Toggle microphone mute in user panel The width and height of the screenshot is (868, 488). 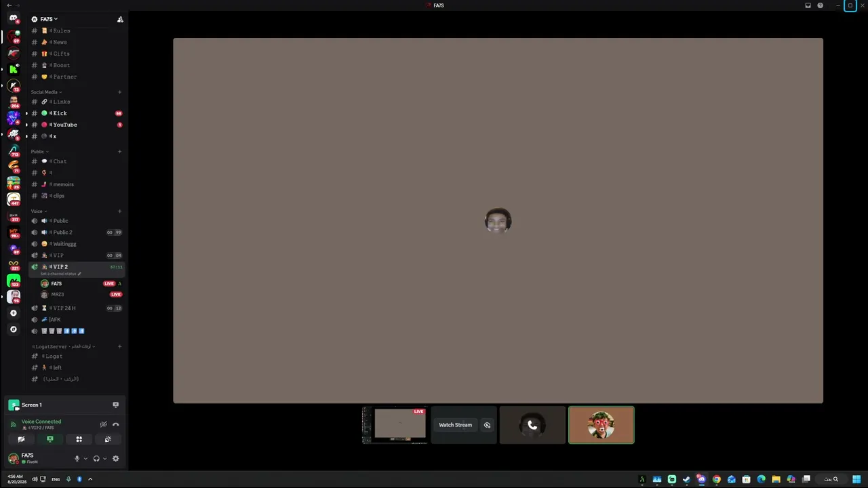[77, 459]
